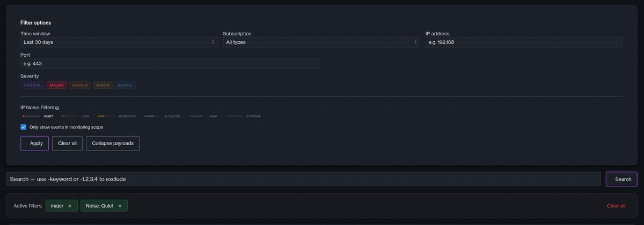Toggle the CRITICAL severity filter
Image resolution: width=644 pixels, height=225 pixels.
click(x=33, y=85)
